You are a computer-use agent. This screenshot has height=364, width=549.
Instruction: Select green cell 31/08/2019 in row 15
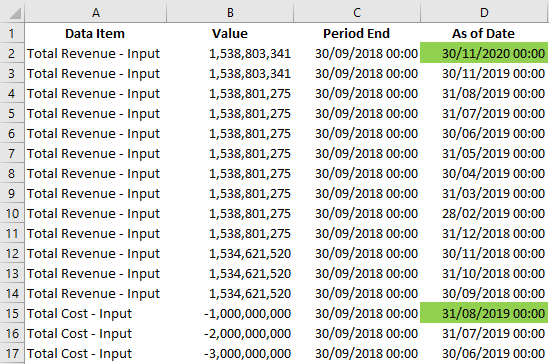coord(484,313)
